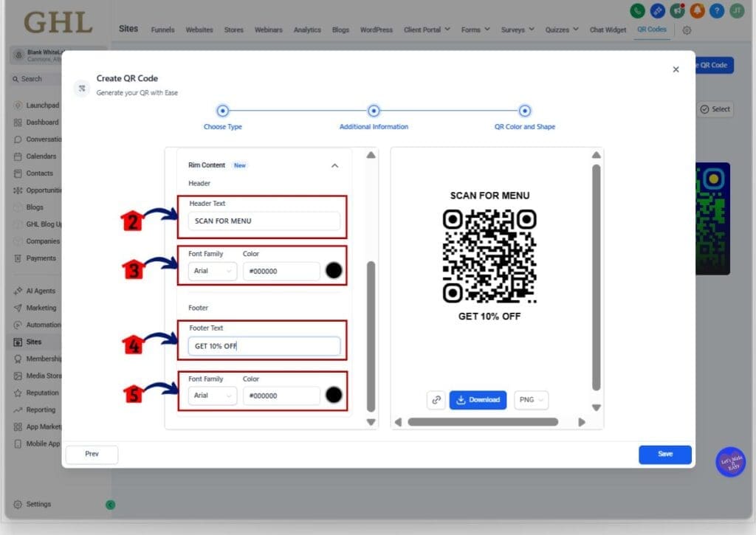
Task: Open the PNG format dropdown
Action: click(532, 400)
